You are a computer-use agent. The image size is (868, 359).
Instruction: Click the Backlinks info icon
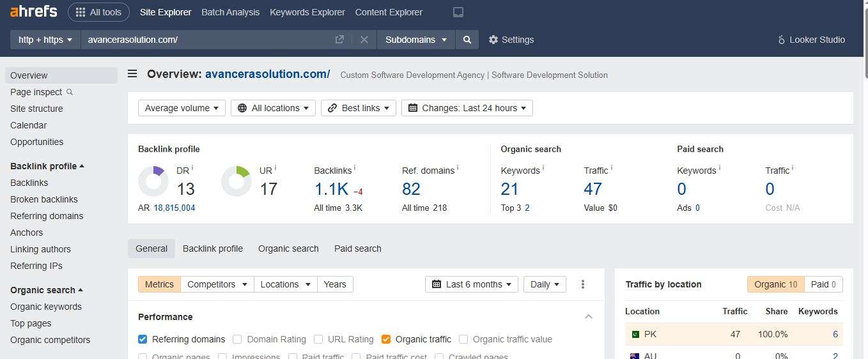point(355,168)
